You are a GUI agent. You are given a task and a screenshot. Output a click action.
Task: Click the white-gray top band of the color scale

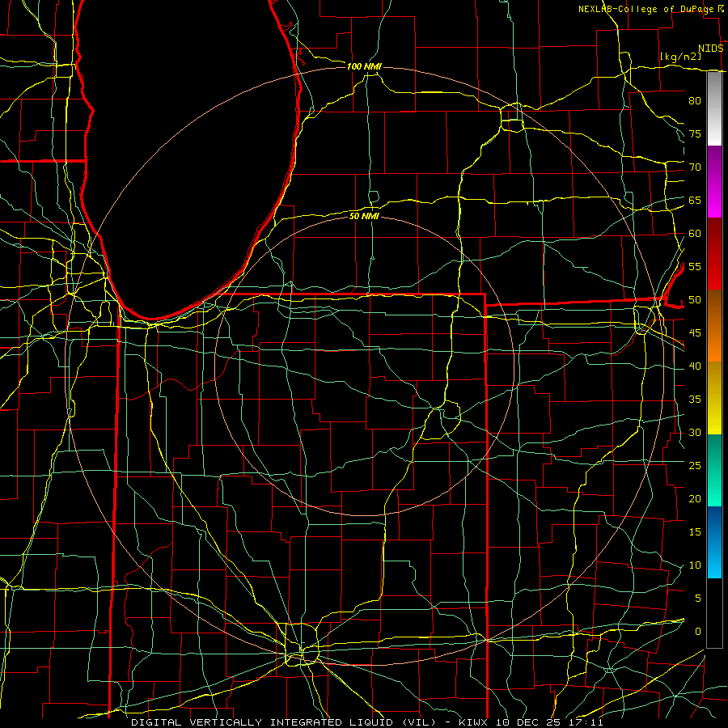point(714,108)
